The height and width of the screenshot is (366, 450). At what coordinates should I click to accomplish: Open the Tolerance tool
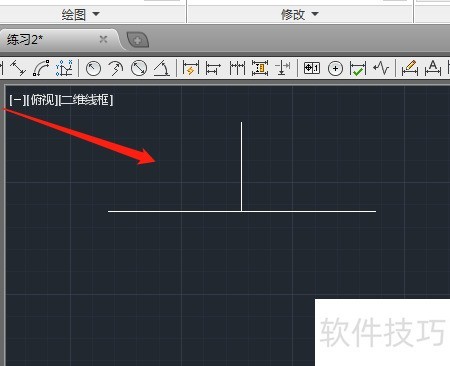(x=312, y=68)
